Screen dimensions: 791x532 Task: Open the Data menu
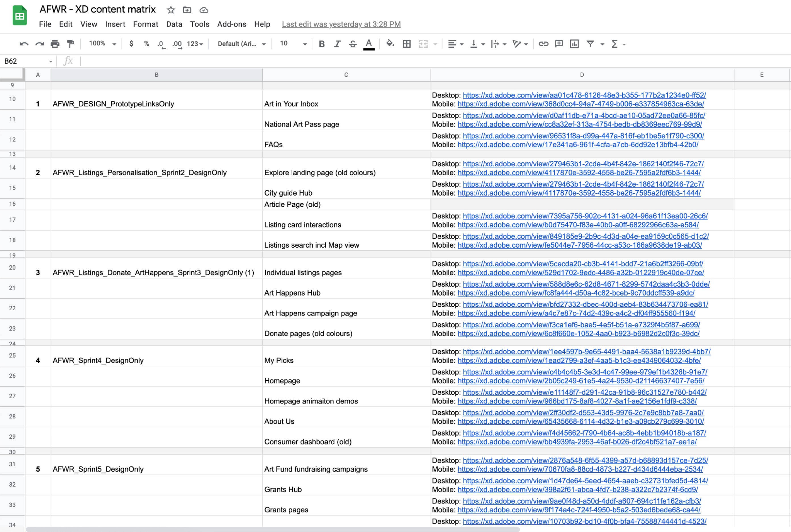tap(174, 24)
